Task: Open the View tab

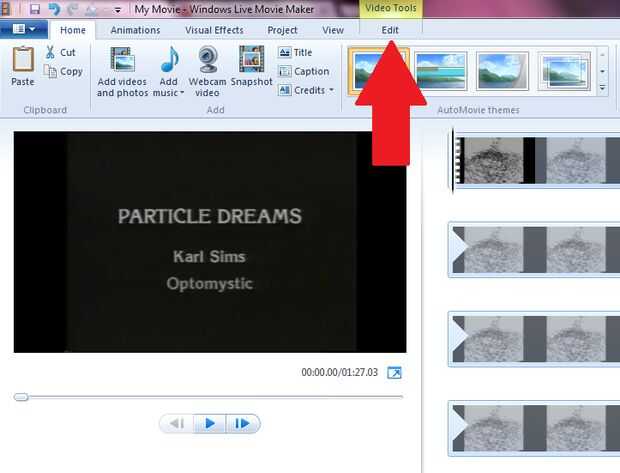Action: 333,30
